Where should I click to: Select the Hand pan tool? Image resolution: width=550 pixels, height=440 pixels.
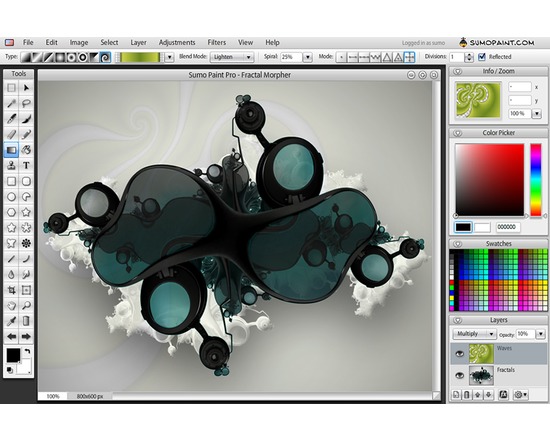coord(12,305)
